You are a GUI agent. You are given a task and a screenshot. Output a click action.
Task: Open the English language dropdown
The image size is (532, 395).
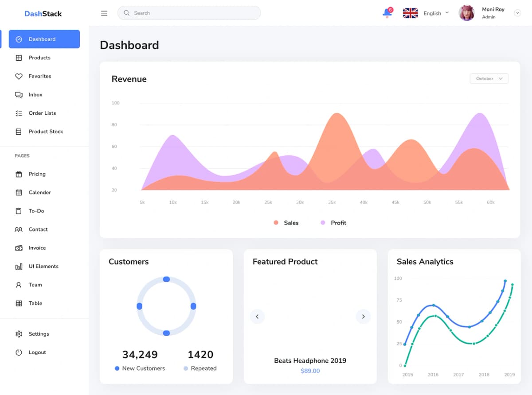tap(436, 13)
